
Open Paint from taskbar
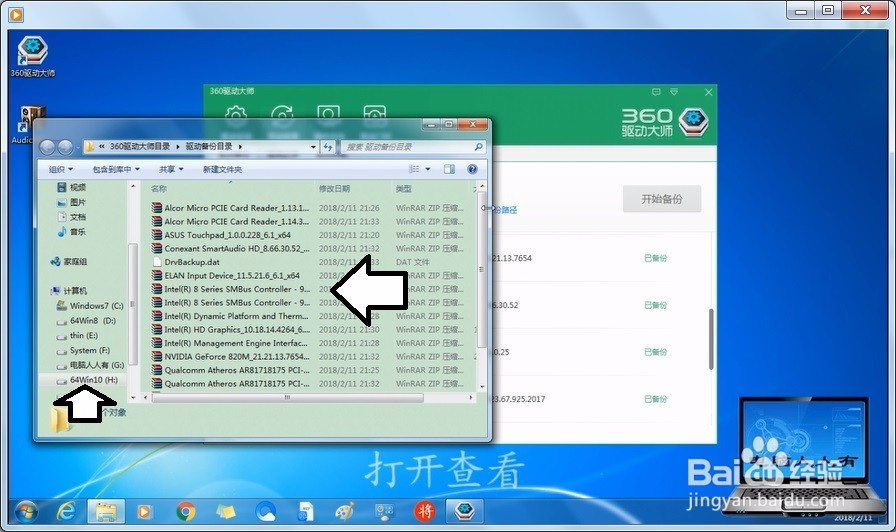[345, 512]
